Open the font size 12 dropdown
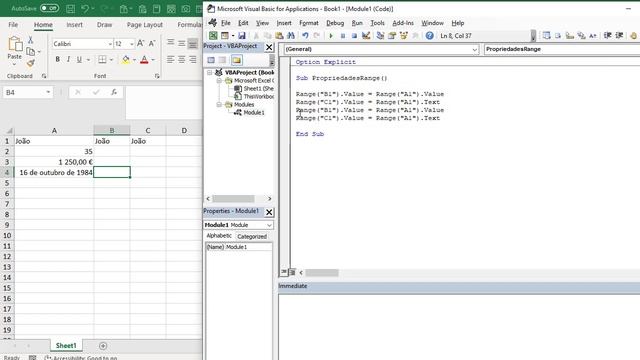 131,44
